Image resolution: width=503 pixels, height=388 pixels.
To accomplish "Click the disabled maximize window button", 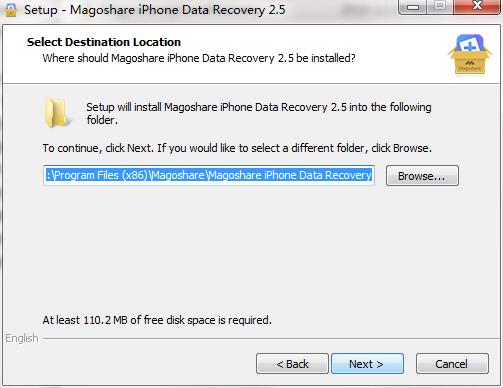I will click(x=440, y=6).
